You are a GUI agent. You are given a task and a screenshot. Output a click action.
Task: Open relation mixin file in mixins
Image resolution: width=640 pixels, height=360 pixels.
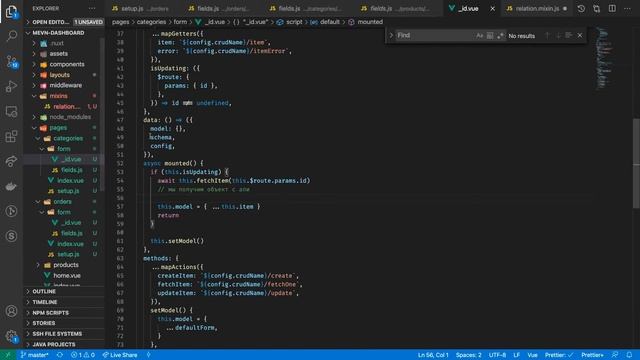pyautogui.click(x=64, y=107)
